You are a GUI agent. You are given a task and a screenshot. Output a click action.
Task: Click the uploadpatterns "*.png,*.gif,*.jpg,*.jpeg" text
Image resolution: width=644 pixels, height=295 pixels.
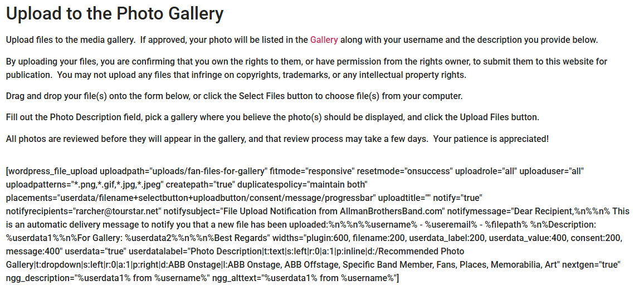(x=118, y=184)
